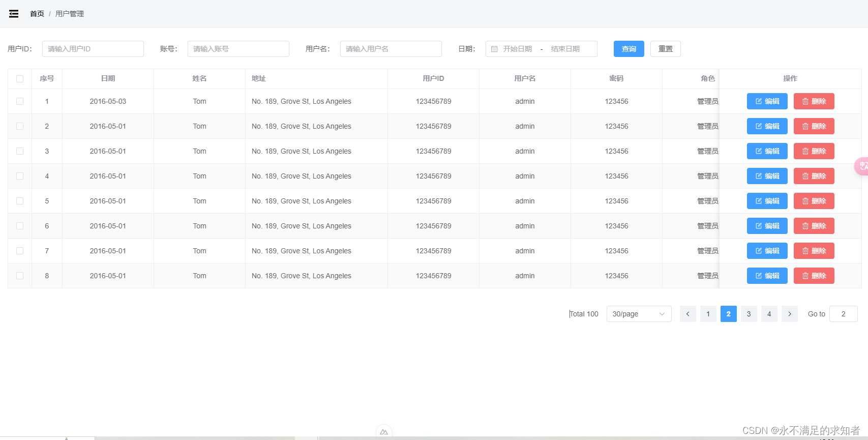Image resolution: width=868 pixels, height=440 pixels.
Task: Delete row 1 dated 2016-05-03
Action: [x=814, y=101]
